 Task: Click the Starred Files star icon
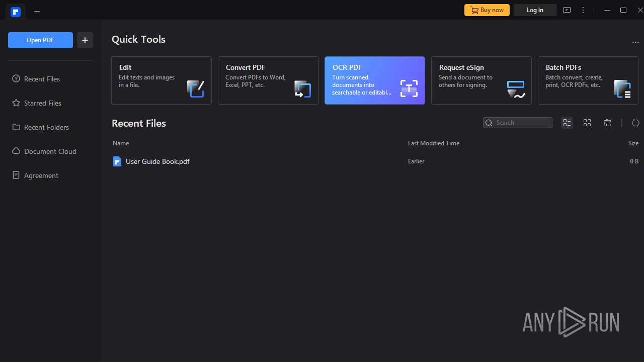16,103
